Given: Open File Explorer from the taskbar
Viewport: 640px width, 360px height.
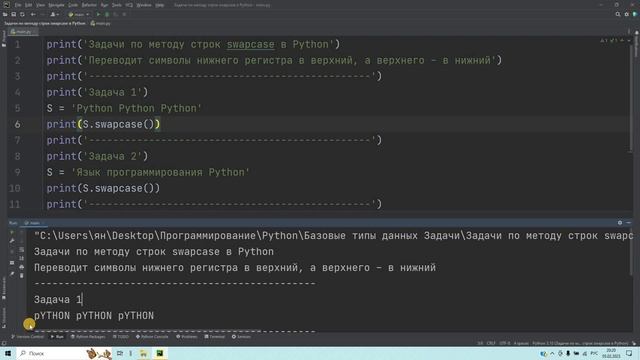Looking at the screenshot, I should (143, 353).
